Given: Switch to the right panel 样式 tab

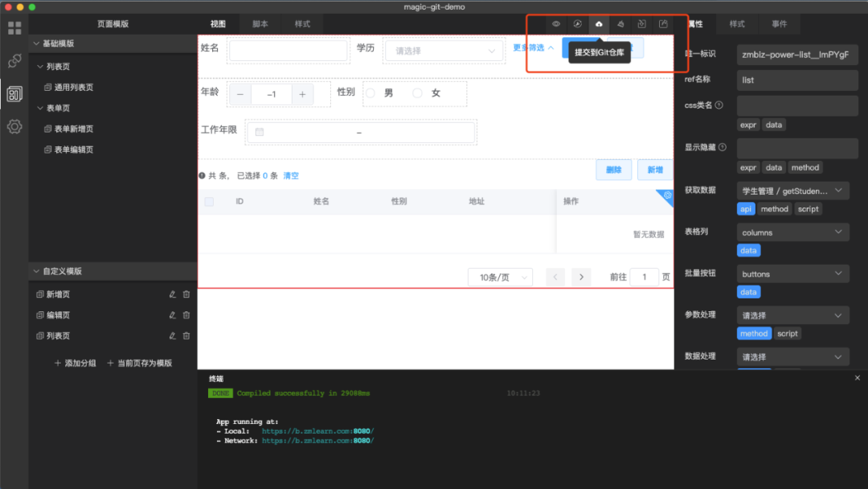Looking at the screenshot, I should click(x=737, y=24).
